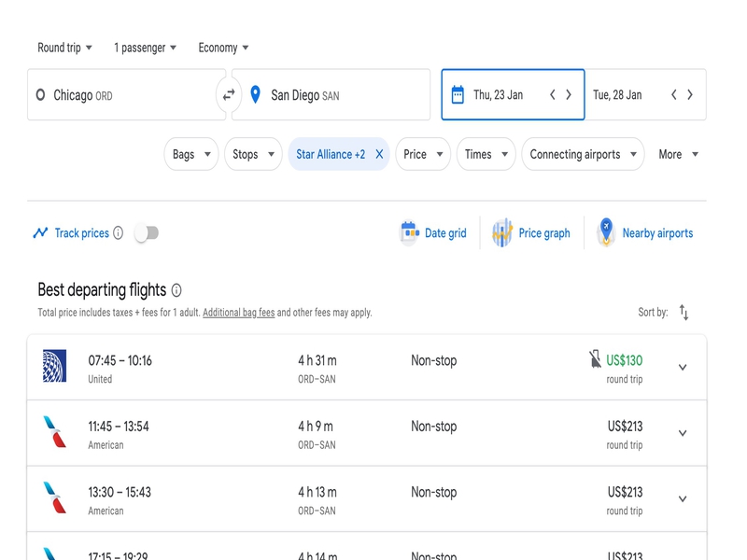Screen dimensions: 747x560
Task: Click the 4 h 9 m duration text
Action: pyautogui.click(x=316, y=427)
